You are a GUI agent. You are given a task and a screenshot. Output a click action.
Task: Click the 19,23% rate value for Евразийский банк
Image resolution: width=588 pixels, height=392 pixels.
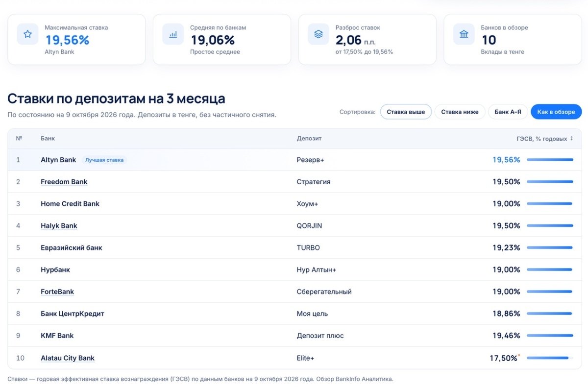tap(506, 248)
